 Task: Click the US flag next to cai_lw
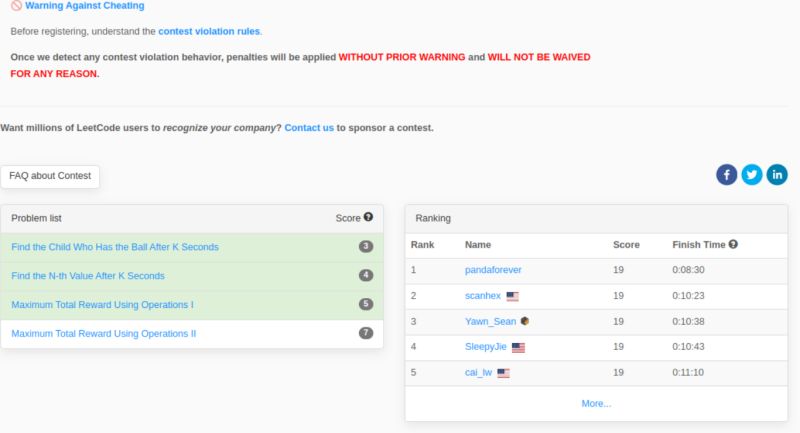pyautogui.click(x=504, y=373)
